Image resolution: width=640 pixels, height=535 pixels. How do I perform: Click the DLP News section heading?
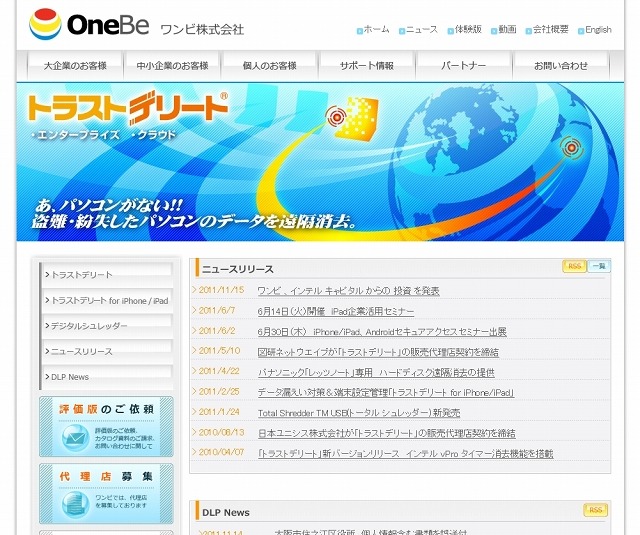pyautogui.click(x=226, y=513)
